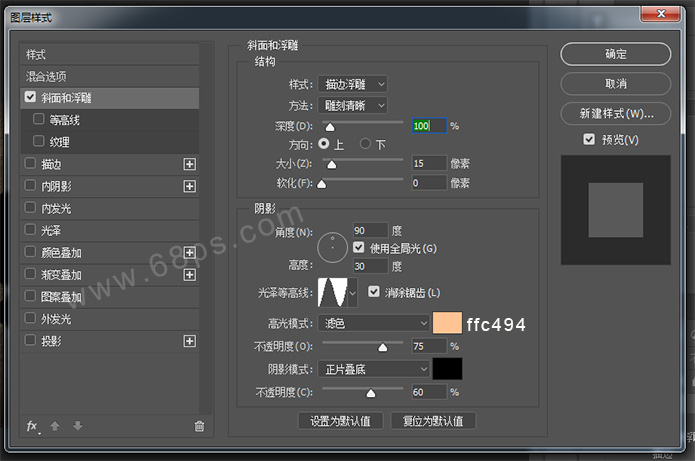Open the 光泽 settings row
The height and width of the screenshot is (461, 695).
click(109, 230)
